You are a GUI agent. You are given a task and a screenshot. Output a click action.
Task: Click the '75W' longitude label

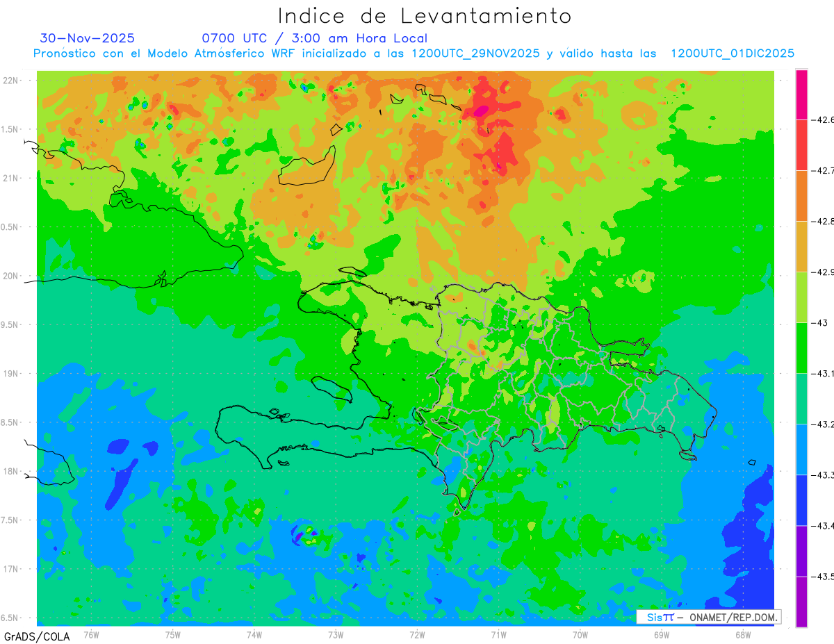173,634
